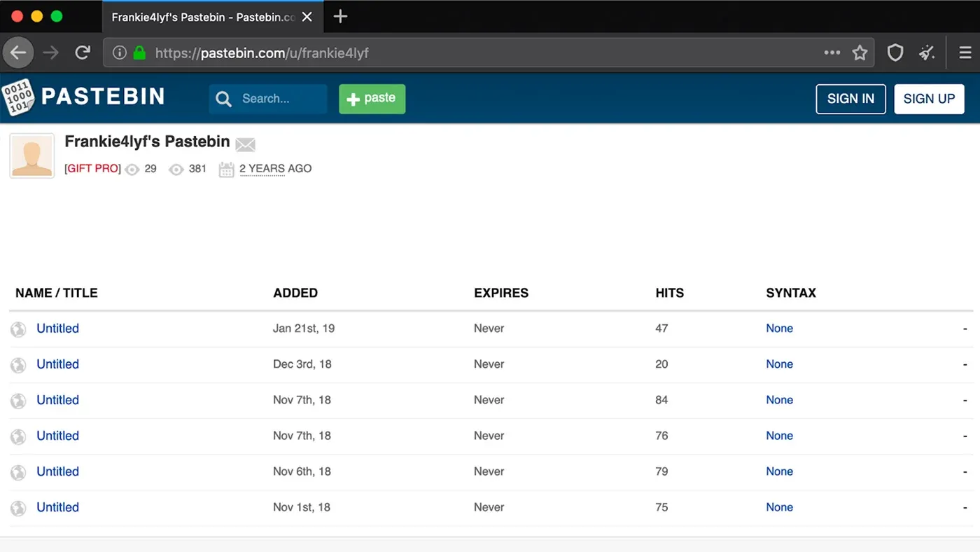Click the green paste button

[x=372, y=99]
